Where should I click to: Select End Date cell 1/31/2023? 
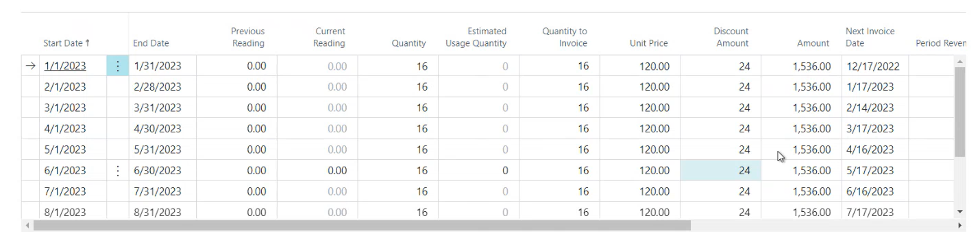(162, 67)
